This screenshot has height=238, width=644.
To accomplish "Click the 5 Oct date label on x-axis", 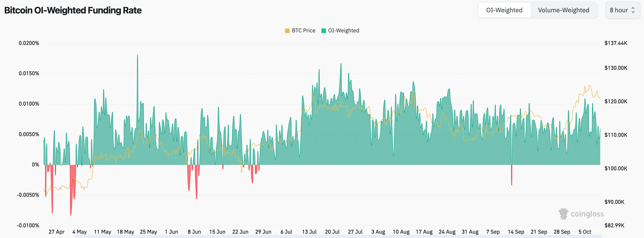I will (x=584, y=232).
